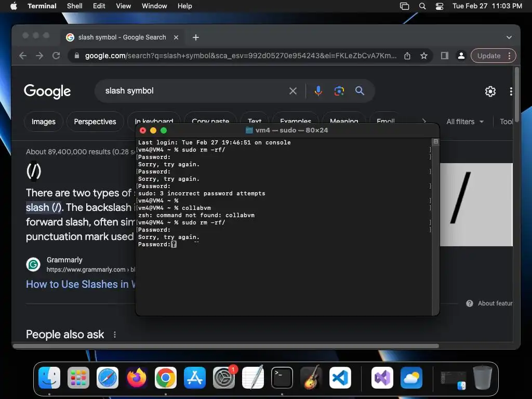Go back in Chrome
This screenshot has width=532, height=399.
pyautogui.click(x=23, y=56)
